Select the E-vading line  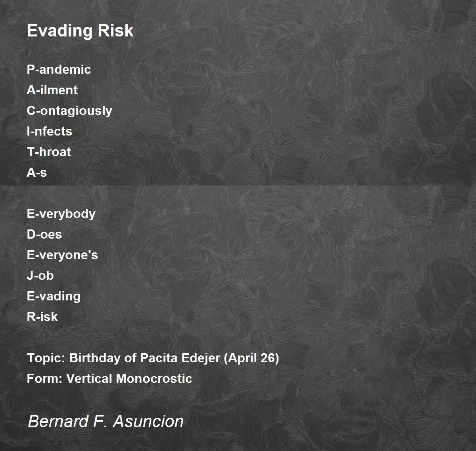coord(54,296)
